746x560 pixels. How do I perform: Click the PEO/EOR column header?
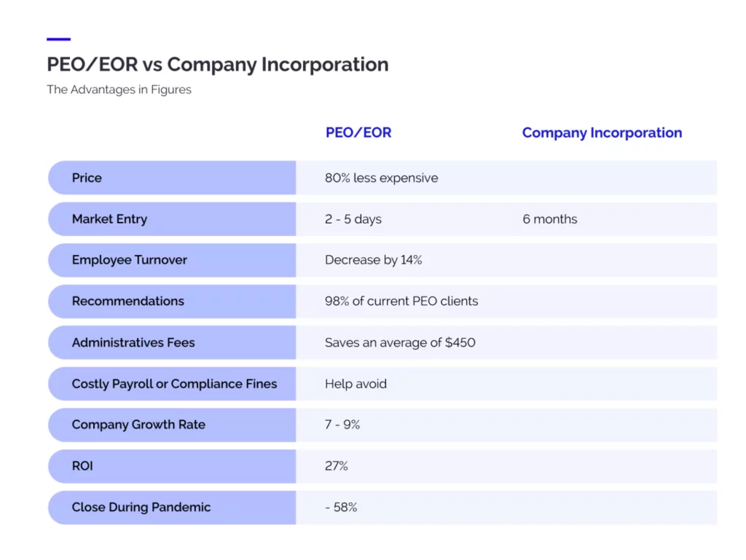click(358, 133)
